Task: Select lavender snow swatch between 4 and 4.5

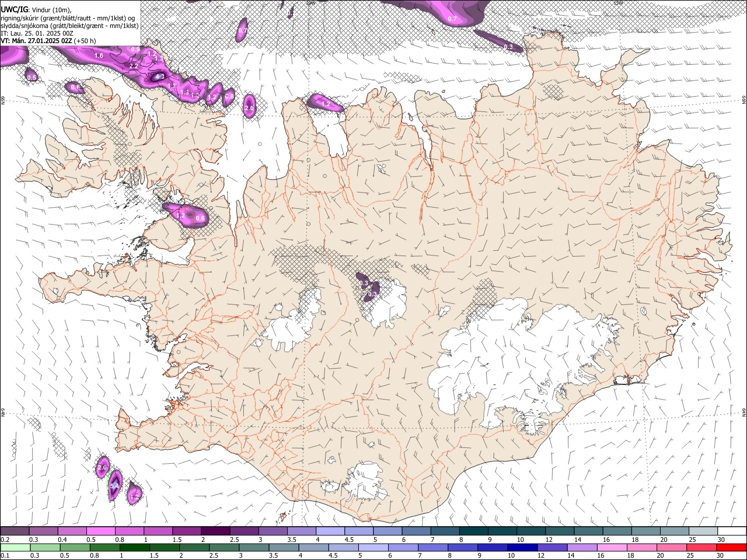Action: point(330,531)
